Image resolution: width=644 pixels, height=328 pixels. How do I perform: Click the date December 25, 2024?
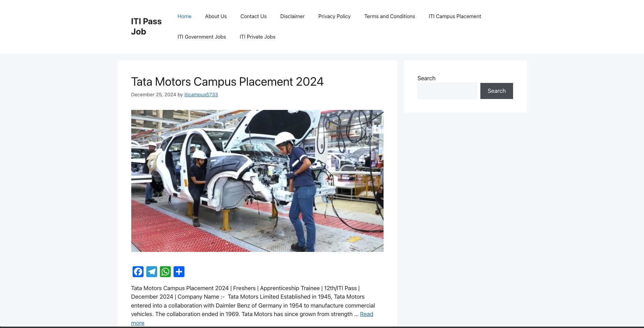[153, 95]
